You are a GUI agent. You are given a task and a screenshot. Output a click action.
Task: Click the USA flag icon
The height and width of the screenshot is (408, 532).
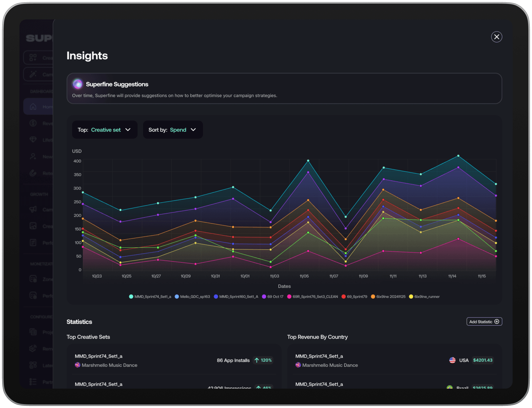pyautogui.click(x=452, y=360)
